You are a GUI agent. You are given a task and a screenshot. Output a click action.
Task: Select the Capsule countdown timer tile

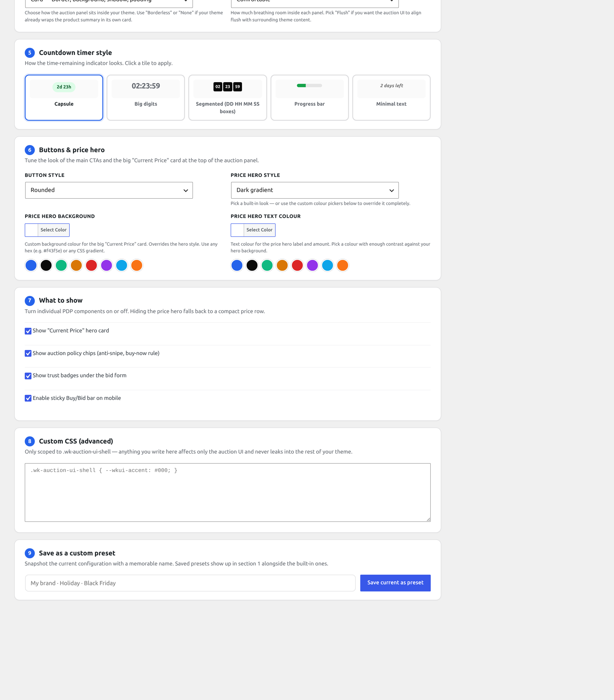point(64,98)
